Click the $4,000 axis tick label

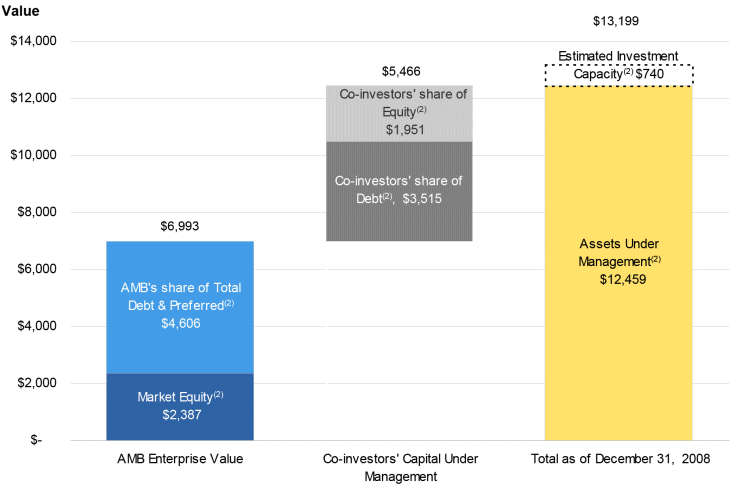(x=38, y=326)
